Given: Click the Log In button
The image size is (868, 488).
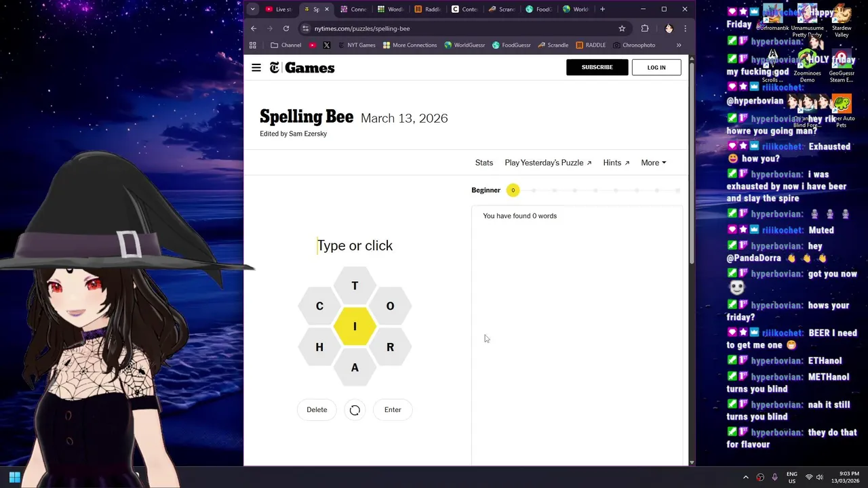Looking at the screenshot, I should pyautogui.click(x=656, y=67).
